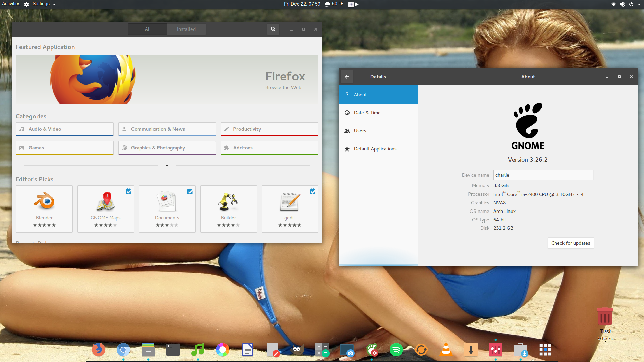
Task: Launch VLC media player from dock
Action: [x=446, y=350]
